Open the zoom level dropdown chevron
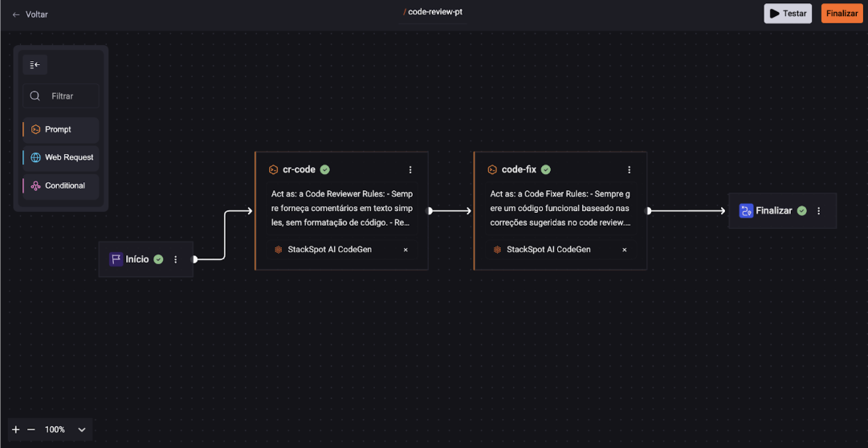 [81, 430]
